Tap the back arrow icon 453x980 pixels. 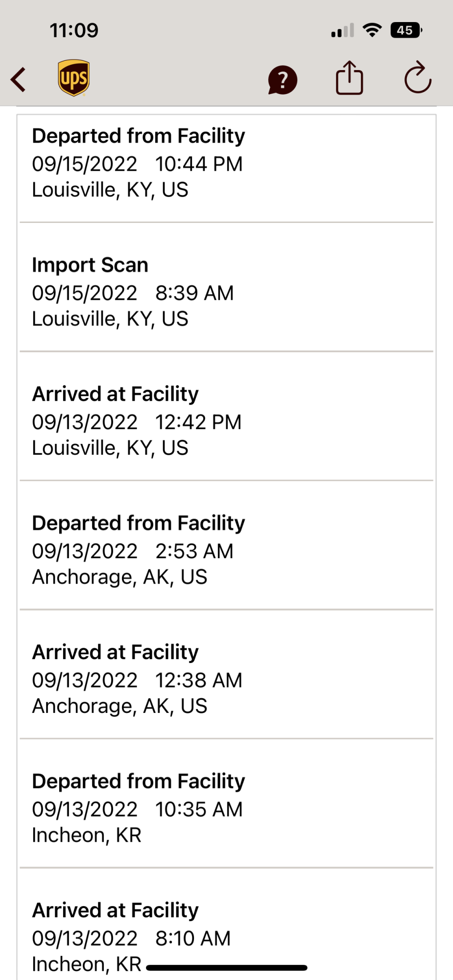pos(19,79)
